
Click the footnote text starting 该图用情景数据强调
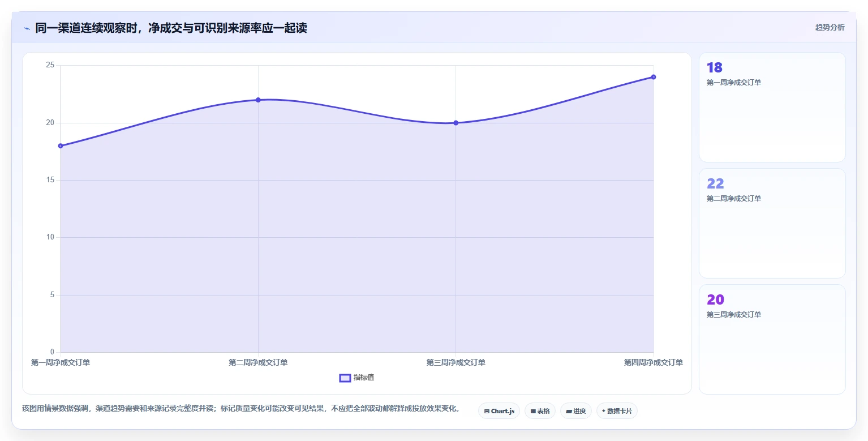click(x=243, y=408)
